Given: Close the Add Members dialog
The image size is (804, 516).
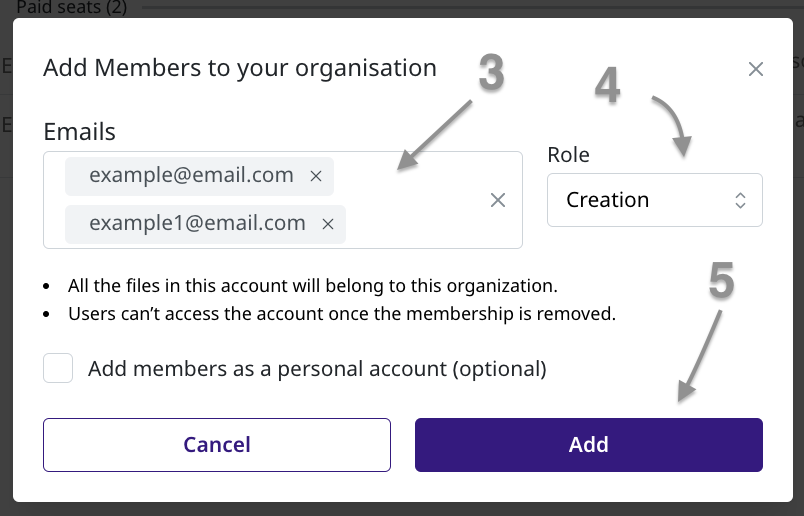Looking at the screenshot, I should click(755, 69).
